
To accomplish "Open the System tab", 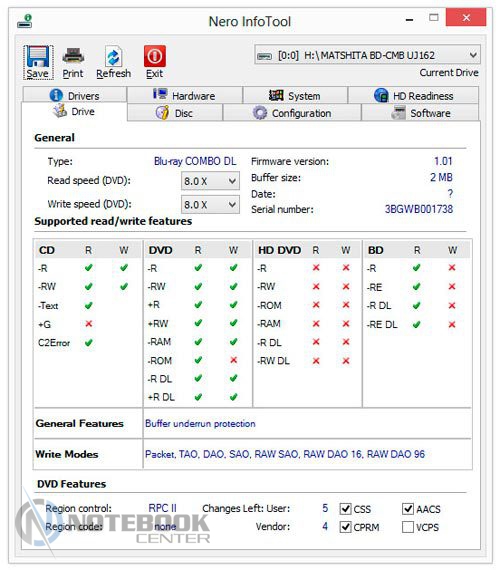I will point(295,96).
